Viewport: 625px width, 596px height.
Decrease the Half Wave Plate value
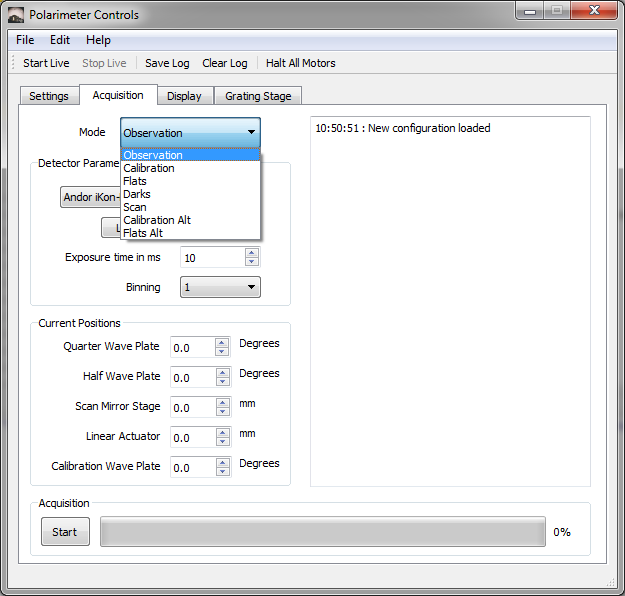pyautogui.click(x=222, y=382)
